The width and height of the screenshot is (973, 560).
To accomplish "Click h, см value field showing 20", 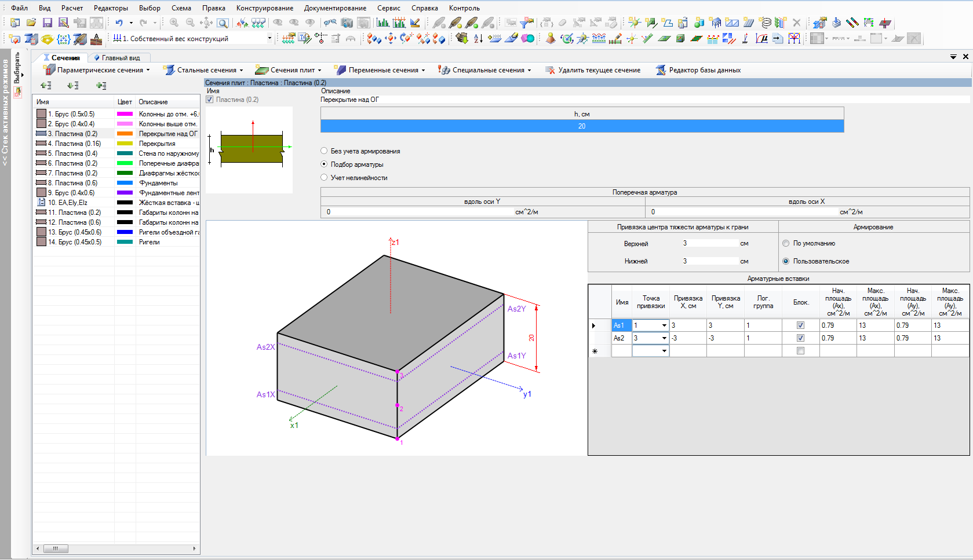I will 582,126.
